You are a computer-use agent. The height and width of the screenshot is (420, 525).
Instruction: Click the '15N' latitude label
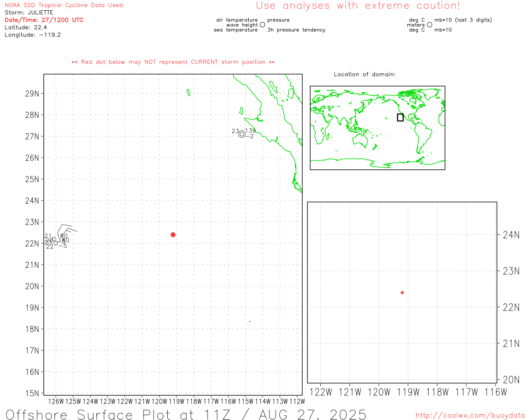(x=32, y=393)
